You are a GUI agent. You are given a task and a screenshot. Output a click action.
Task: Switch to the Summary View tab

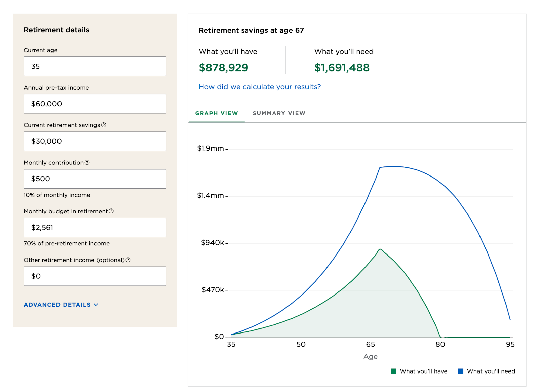click(x=279, y=113)
